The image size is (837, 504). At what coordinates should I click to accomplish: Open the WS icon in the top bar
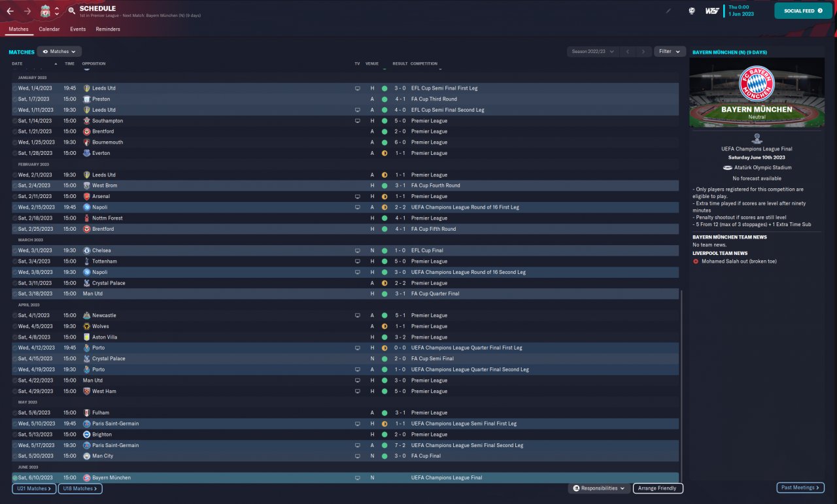click(711, 10)
